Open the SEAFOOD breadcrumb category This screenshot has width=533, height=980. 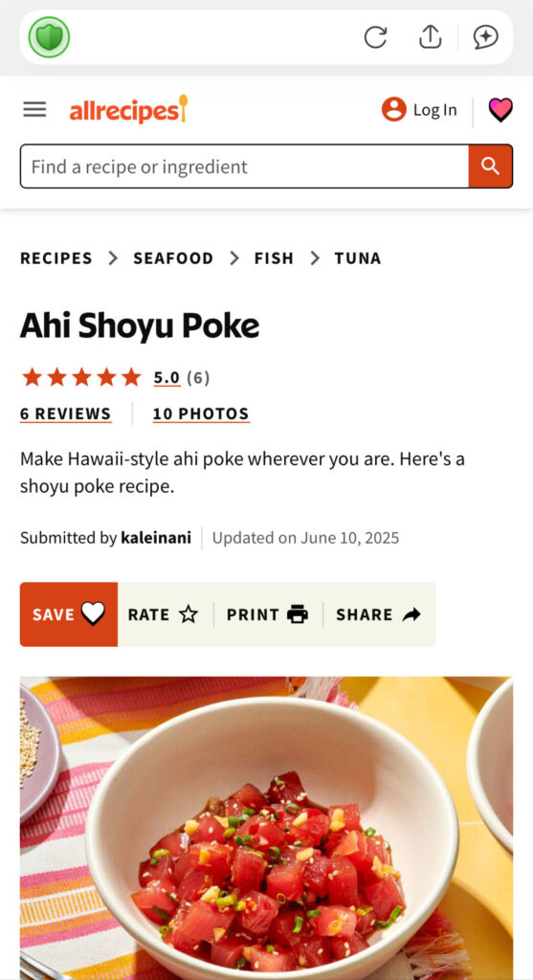coord(173,258)
